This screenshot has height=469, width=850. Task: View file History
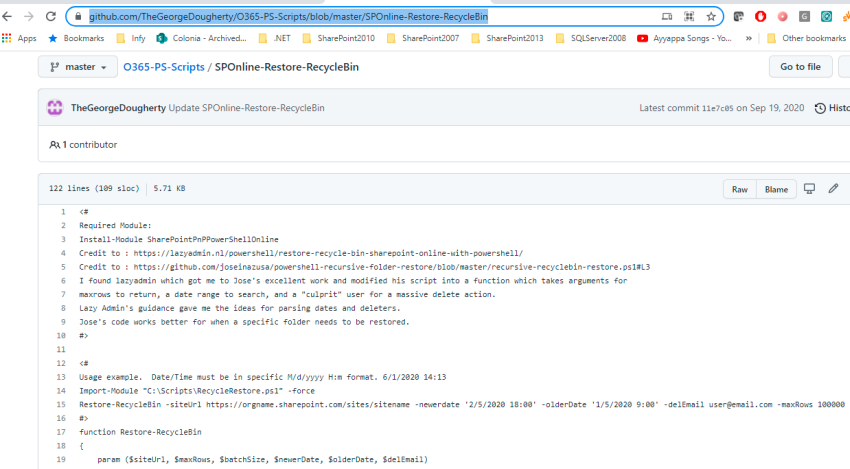coord(832,108)
